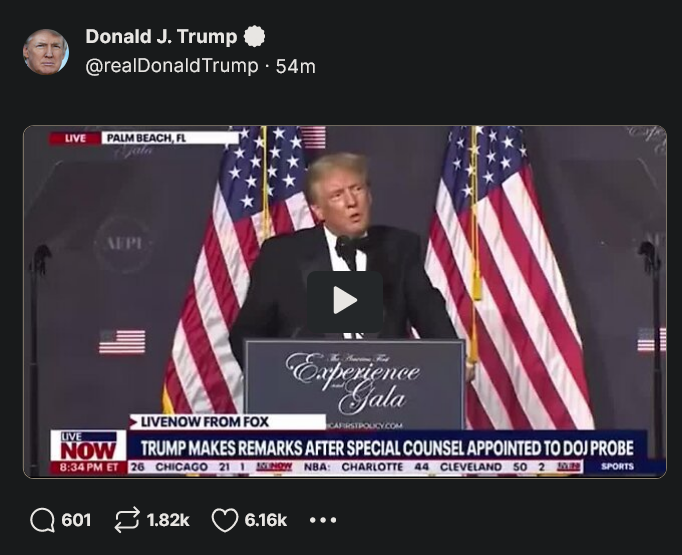Click the SPORTS ticker label in the video

(617, 467)
